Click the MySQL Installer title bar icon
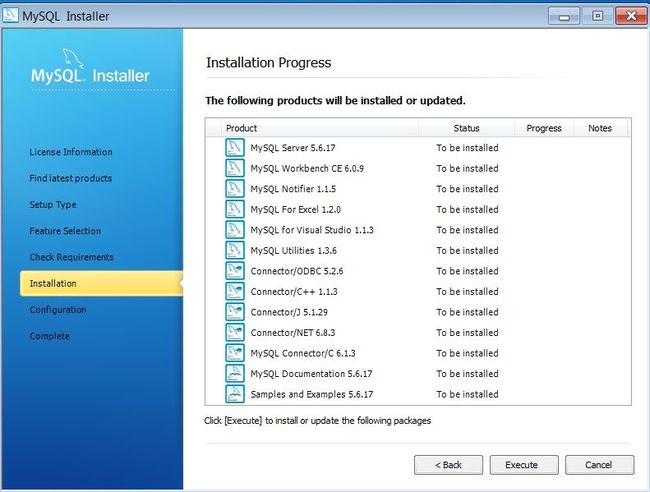650x492 pixels. pyautogui.click(x=10, y=15)
